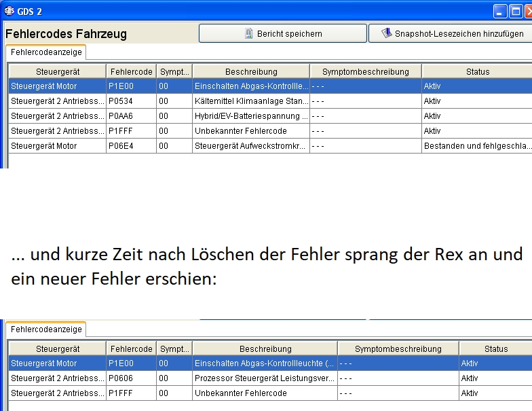This screenshot has width=532, height=411.
Task: Click the Symptombeschreibung header in upper table
Action: (365, 71)
